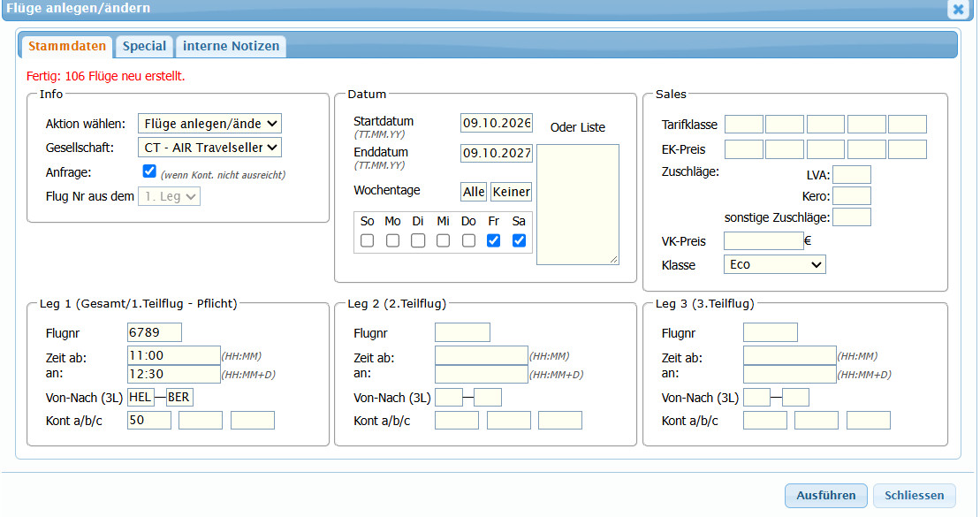This screenshot has height=517, width=980.
Task: Focus the LVA surcharge field
Action: pyautogui.click(x=852, y=175)
